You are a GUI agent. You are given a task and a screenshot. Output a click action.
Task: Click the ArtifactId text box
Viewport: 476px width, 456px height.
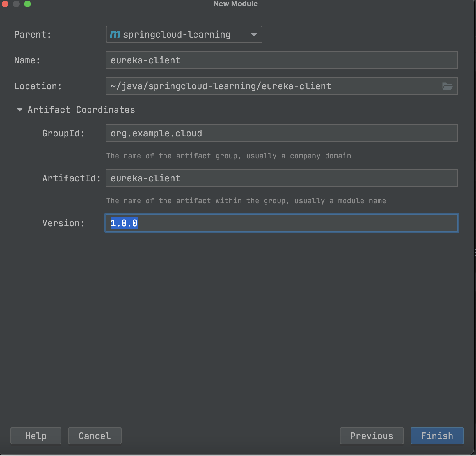click(281, 178)
